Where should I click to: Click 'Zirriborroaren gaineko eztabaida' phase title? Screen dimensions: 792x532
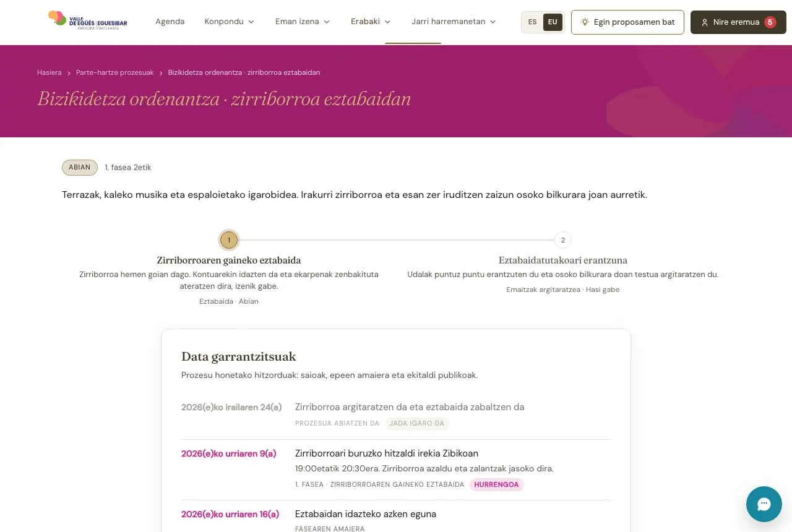[x=229, y=260]
